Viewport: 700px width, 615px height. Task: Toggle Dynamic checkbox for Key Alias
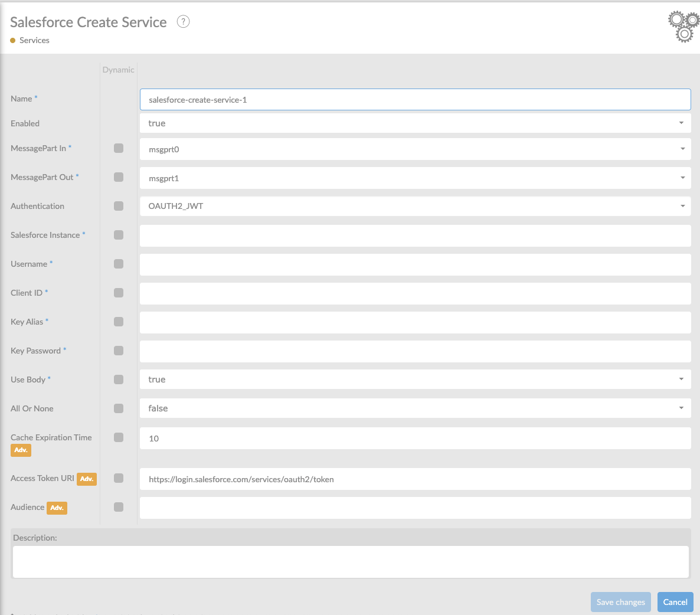point(118,322)
